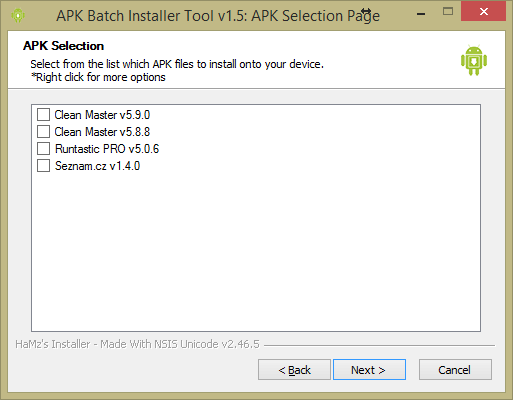This screenshot has width=513, height=400.
Task: Click the green Android installer logo
Action: [x=474, y=60]
